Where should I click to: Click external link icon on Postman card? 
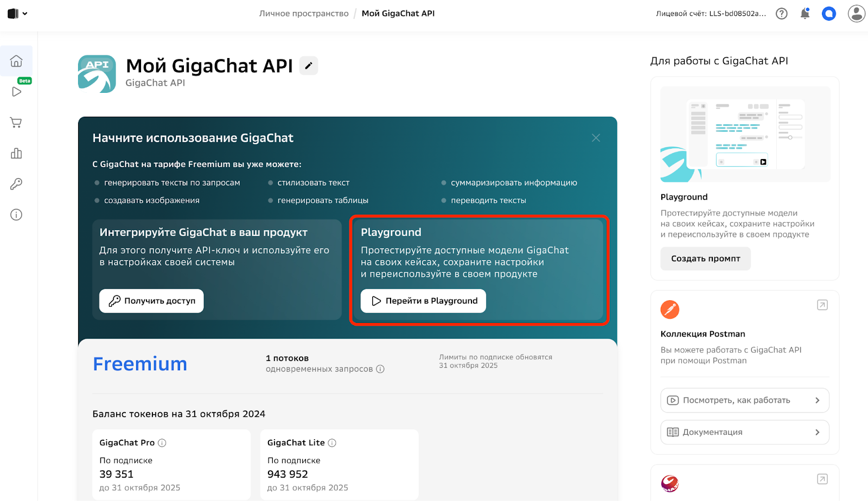pos(822,305)
